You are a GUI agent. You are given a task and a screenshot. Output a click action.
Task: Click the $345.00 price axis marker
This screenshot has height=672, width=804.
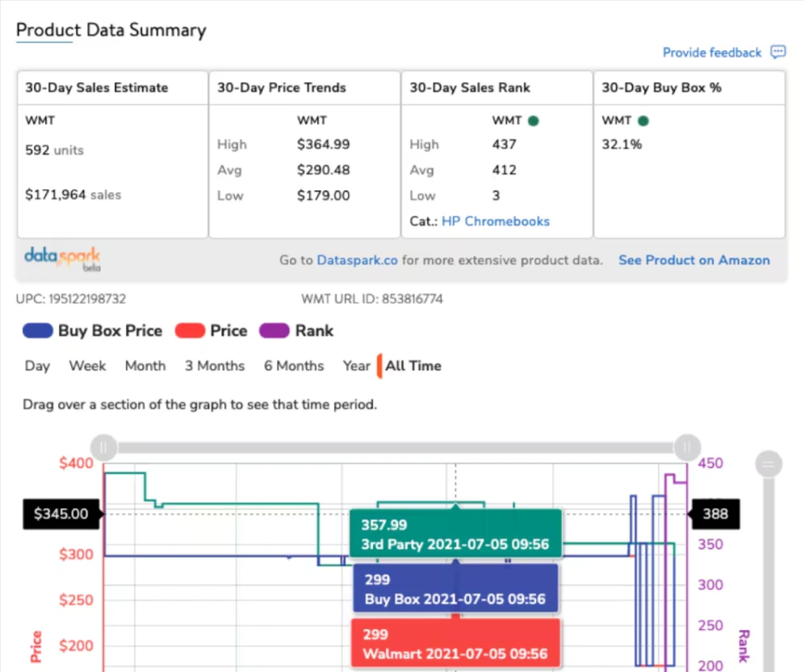click(x=61, y=514)
